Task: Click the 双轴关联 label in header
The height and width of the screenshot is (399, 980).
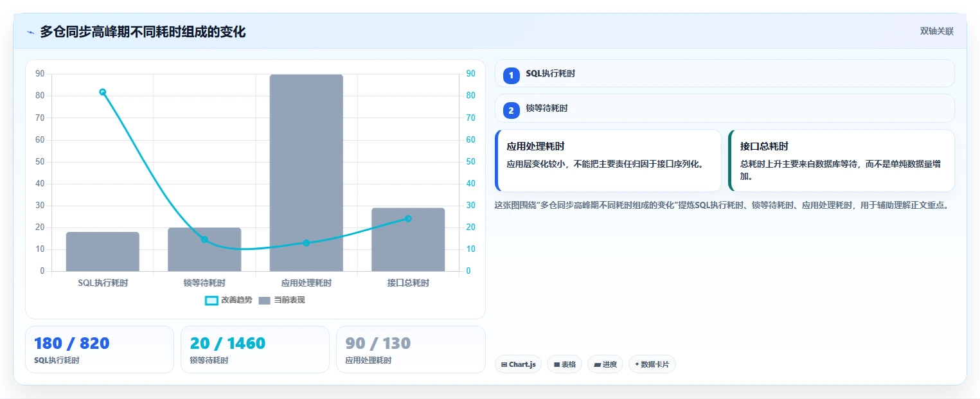Action: (x=937, y=31)
